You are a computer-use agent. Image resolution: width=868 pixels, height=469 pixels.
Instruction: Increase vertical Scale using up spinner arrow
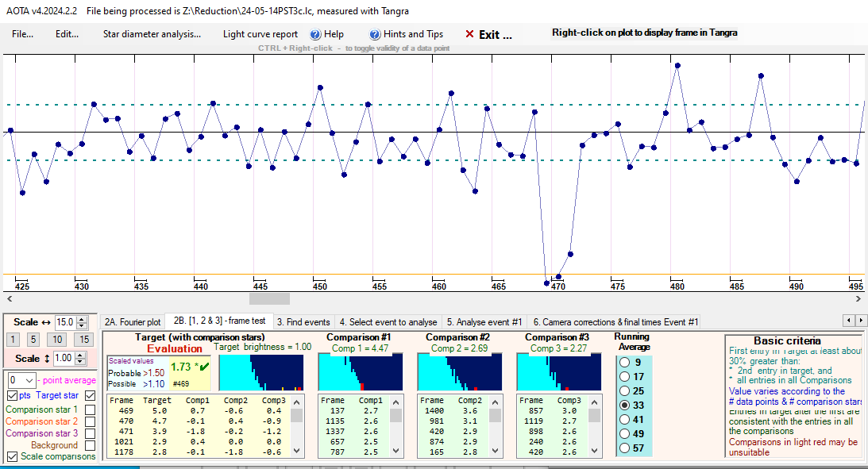pyautogui.click(x=80, y=355)
